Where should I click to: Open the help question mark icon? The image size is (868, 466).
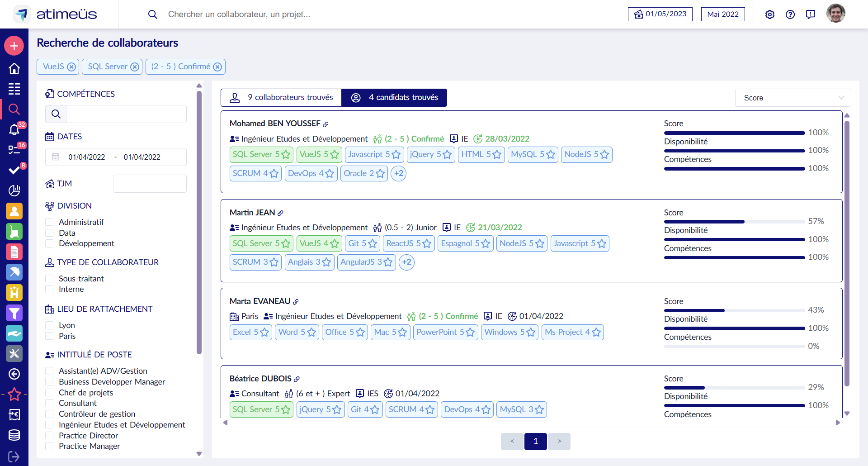click(x=790, y=14)
